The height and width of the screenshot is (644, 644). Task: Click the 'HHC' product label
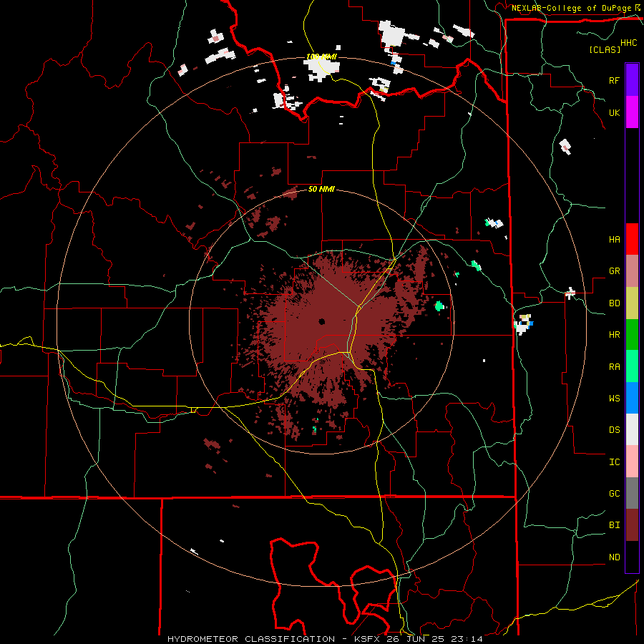click(x=628, y=42)
